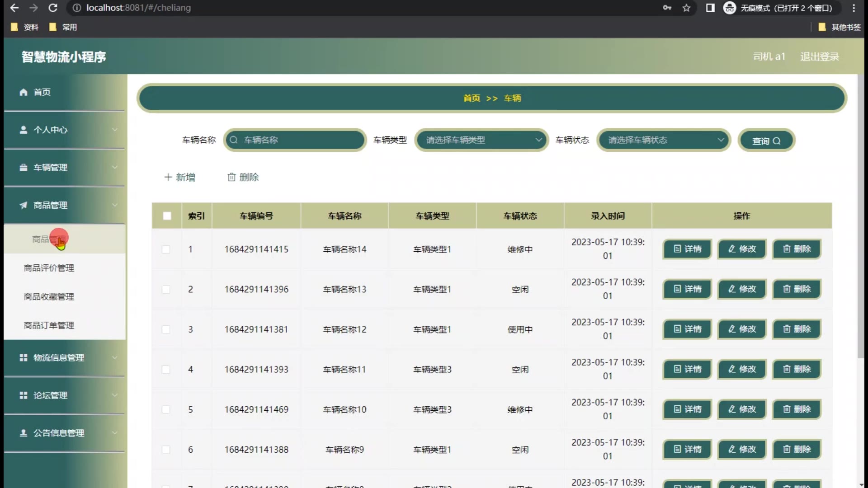Click the trash icon in bulk 删除
The width and height of the screenshot is (868, 488).
[x=231, y=177]
